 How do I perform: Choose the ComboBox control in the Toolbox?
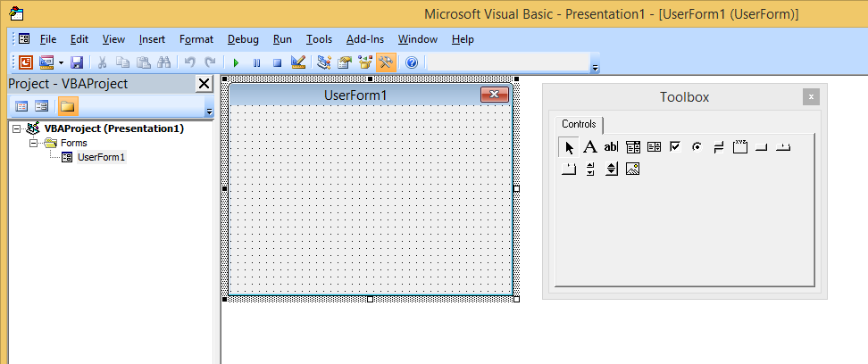pyautogui.click(x=633, y=146)
